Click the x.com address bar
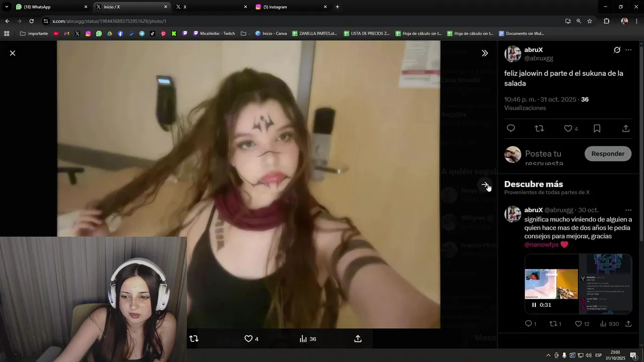The width and height of the screenshot is (644, 362). point(302,21)
